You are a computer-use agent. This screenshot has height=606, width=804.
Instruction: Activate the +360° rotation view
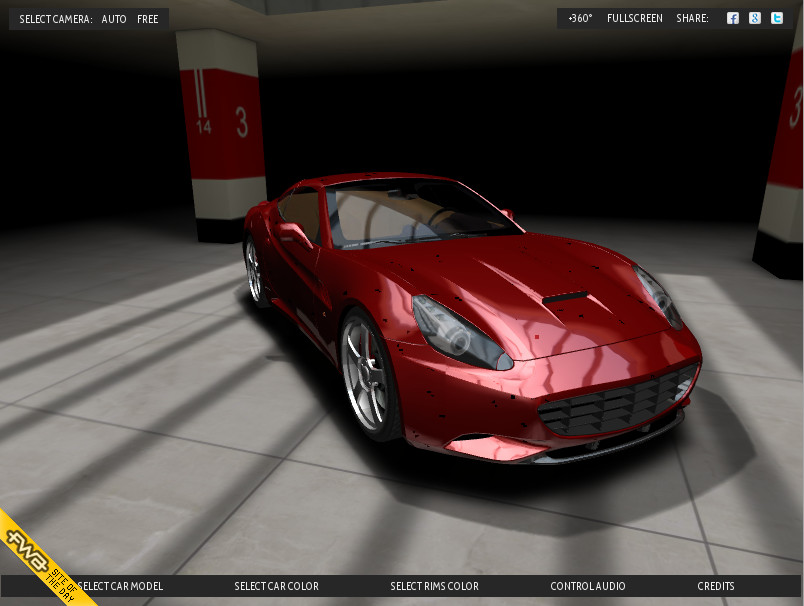pyautogui.click(x=580, y=18)
